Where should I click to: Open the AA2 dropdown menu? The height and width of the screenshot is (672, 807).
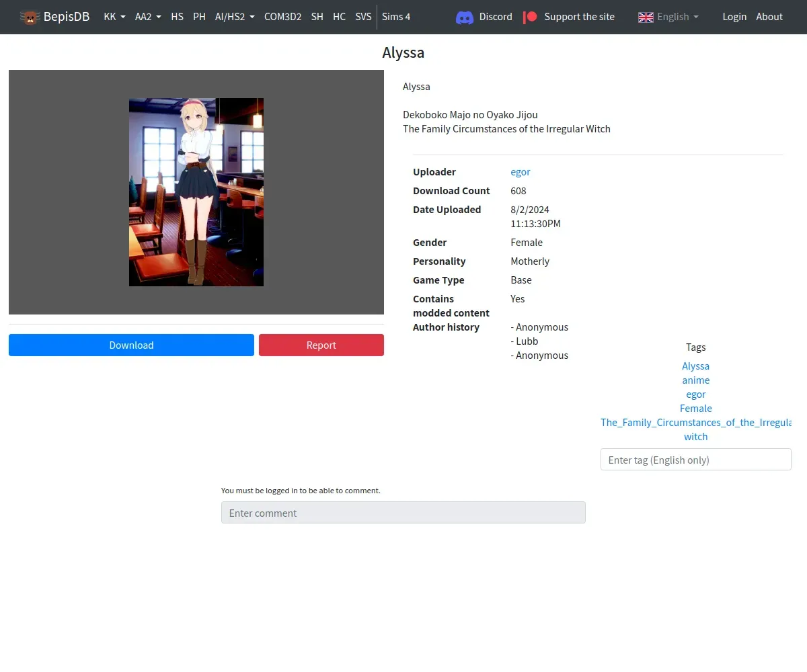[x=148, y=17]
